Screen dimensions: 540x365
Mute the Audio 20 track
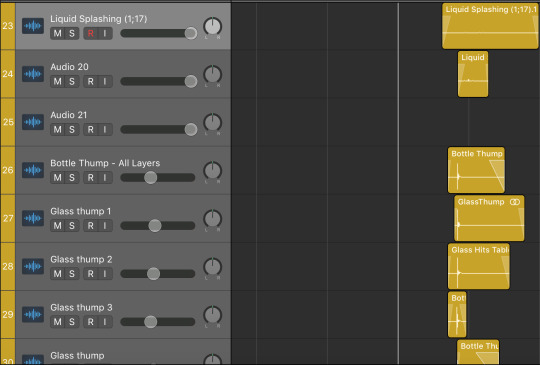(x=58, y=82)
